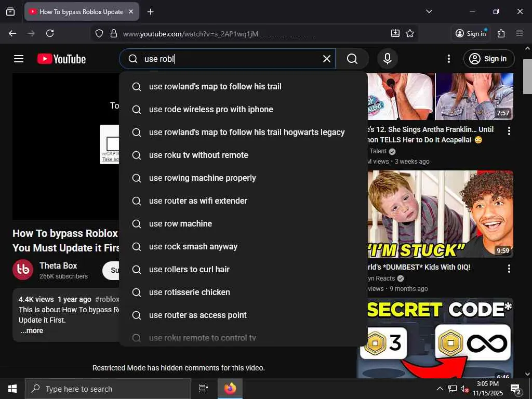
Task: Select suggestion 'use rode wireless pro with iphone'
Action: coord(243,109)
